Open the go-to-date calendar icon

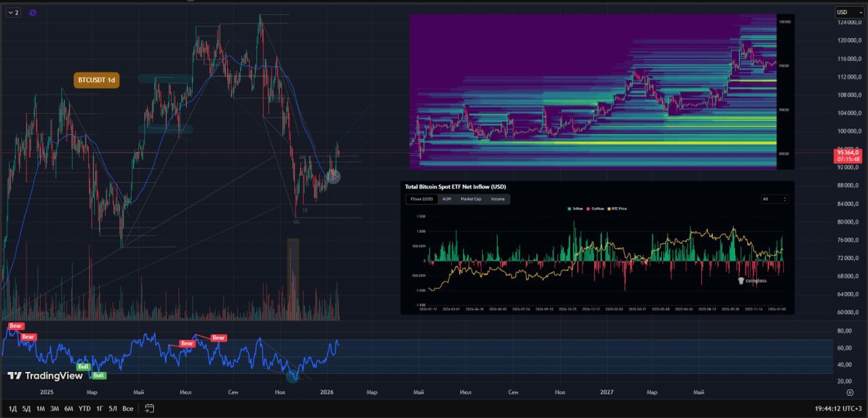(x=150, y=409)
